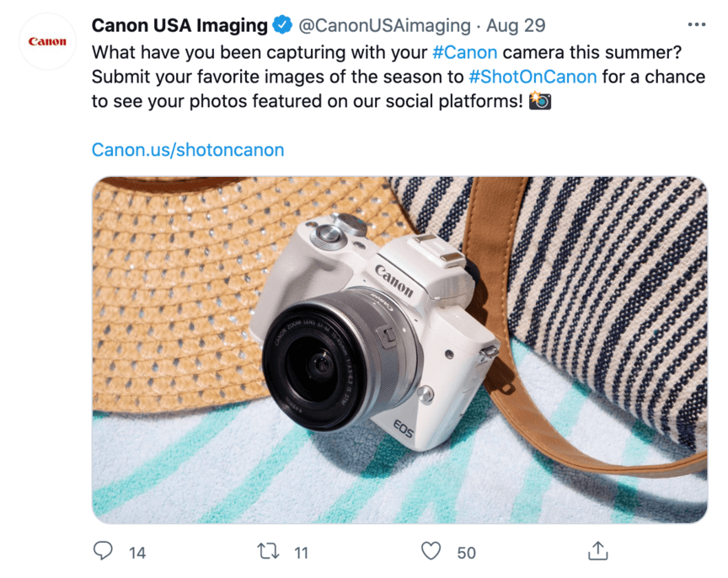Click the share upload arrow icon
This screenshot has height=578, width=728.
(598, 549)
